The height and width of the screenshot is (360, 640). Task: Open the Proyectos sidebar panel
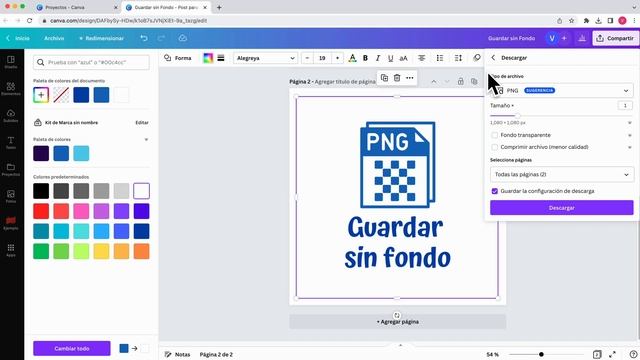[x=11, y=169]
